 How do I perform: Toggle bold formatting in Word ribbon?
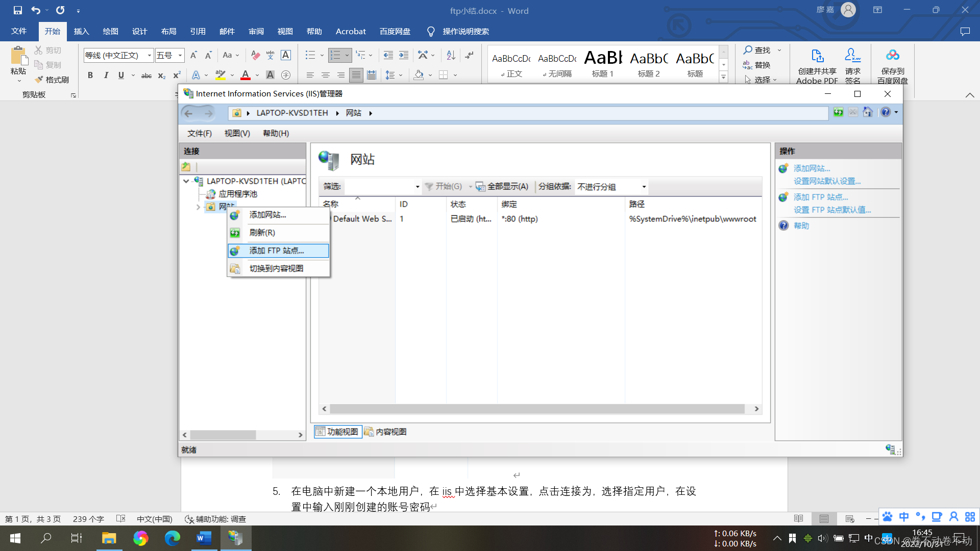[90, 76]
